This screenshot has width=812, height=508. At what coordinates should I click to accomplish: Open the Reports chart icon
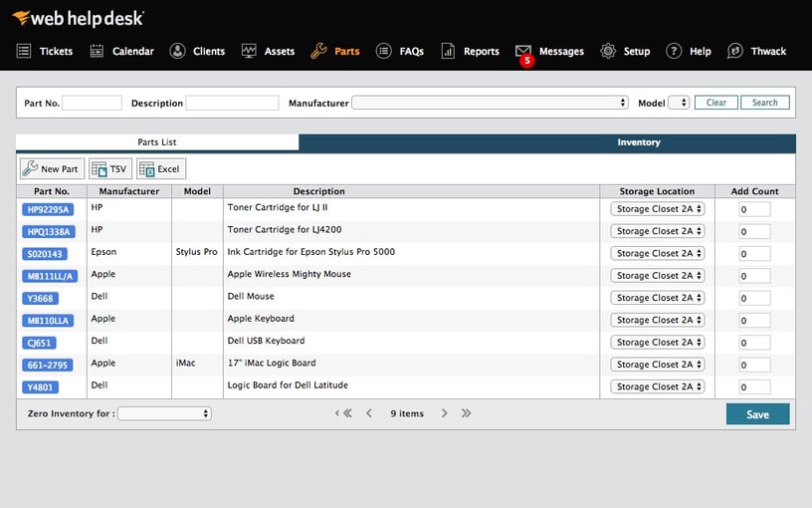(x=448, y=51)
